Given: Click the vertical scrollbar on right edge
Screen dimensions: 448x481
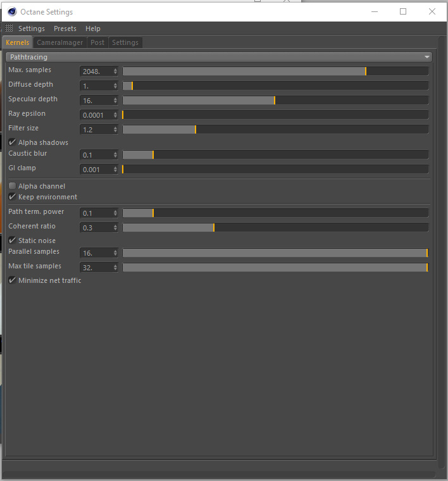Looking at the screenshot, I should pos(442,251).
